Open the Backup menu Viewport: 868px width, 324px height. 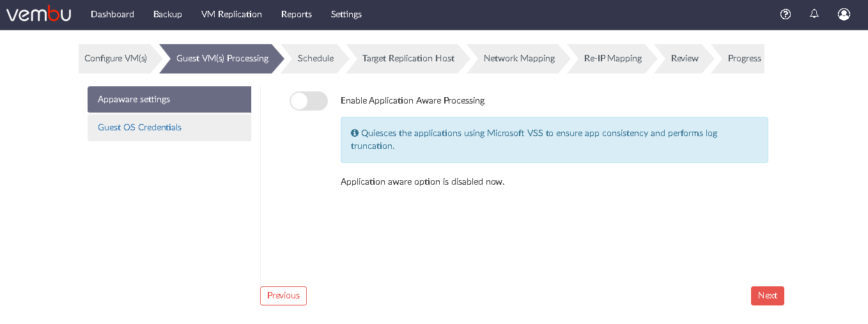click(x=167, y=14)
